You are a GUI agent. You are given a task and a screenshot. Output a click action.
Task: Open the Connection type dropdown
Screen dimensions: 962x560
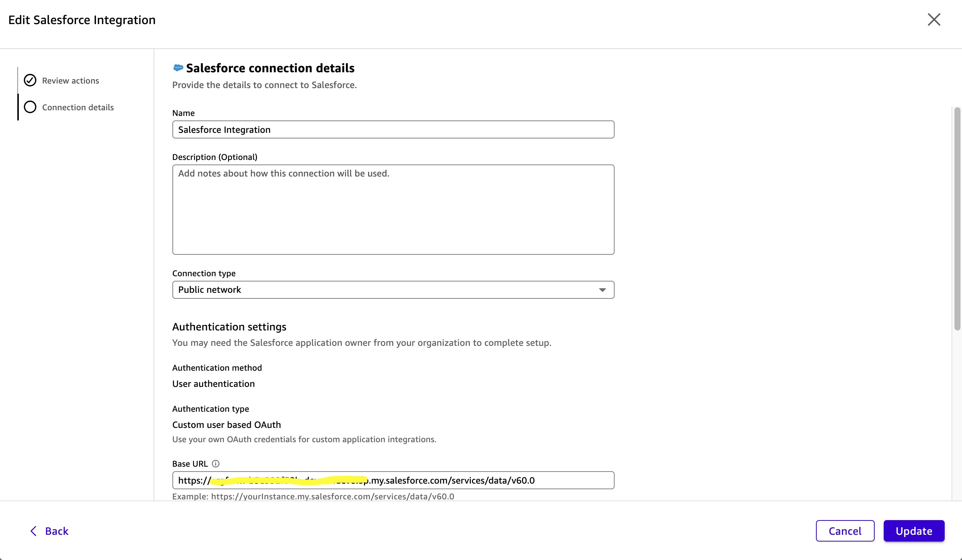[x=393, y=290]
